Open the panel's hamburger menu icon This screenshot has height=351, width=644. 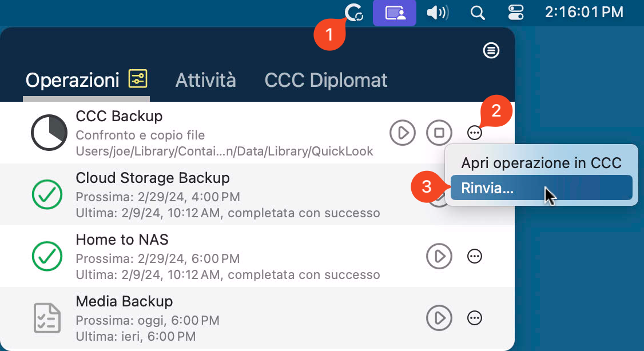[x=491, y=50]
